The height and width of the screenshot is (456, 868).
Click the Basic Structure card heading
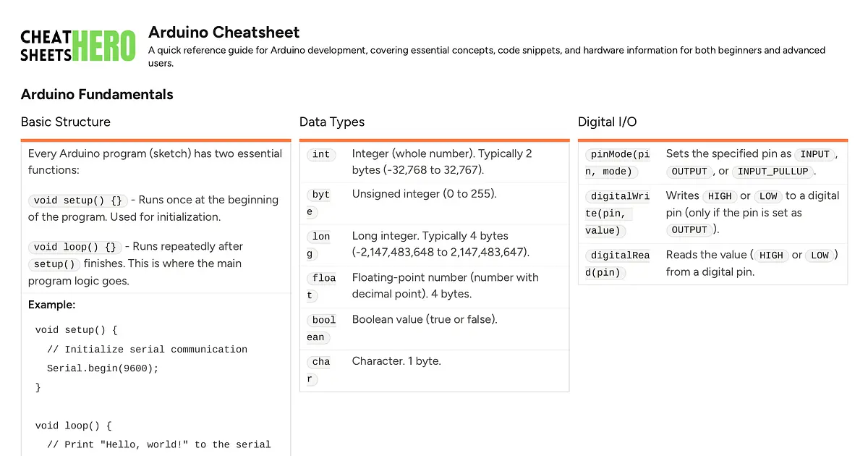coord(66,122)
